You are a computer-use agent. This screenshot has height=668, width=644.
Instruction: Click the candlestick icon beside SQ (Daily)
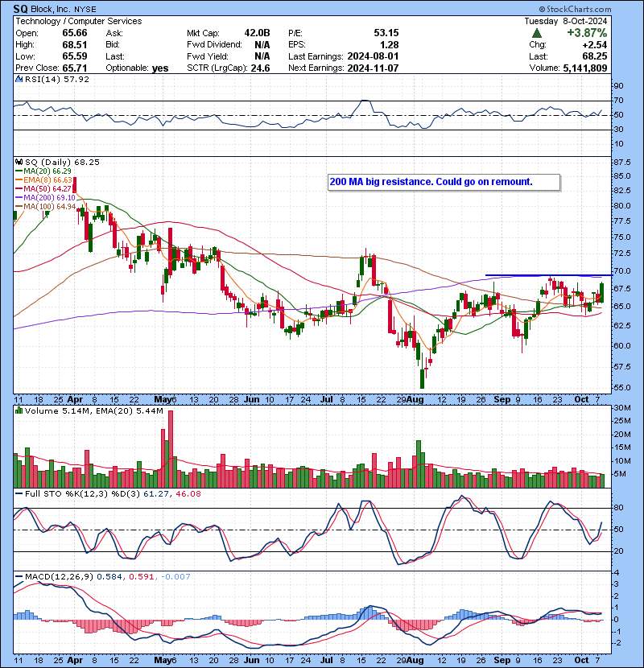tap(19, 162)
